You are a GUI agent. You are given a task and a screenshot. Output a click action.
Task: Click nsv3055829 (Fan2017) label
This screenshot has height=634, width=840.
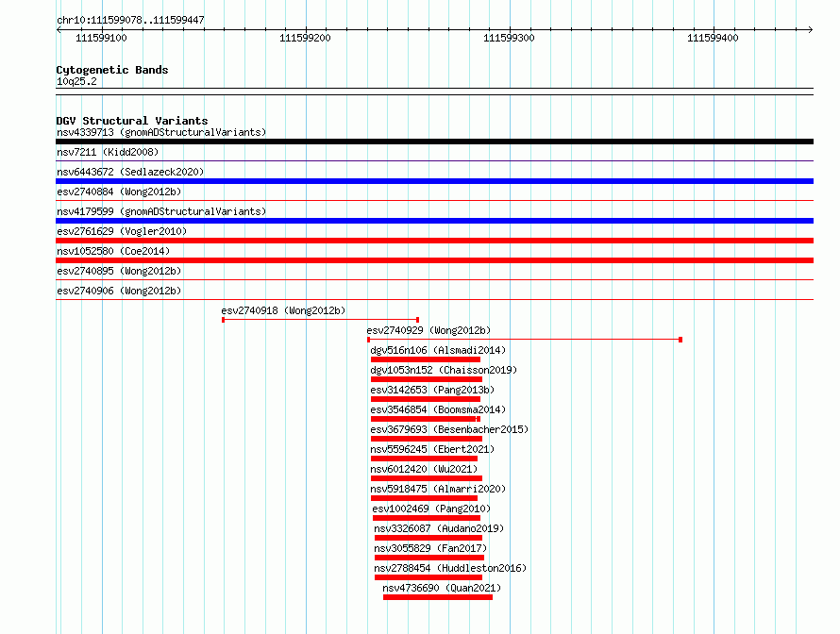430,548
